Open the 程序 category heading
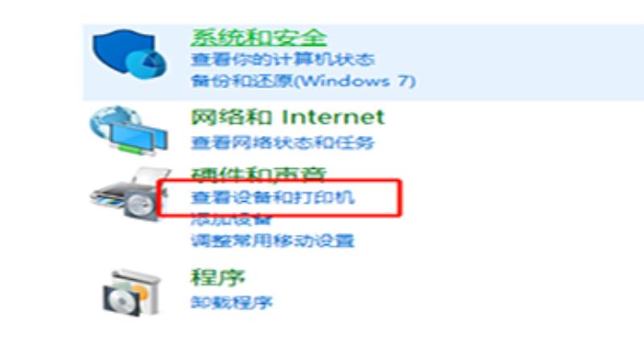 [x=217, y=277]
